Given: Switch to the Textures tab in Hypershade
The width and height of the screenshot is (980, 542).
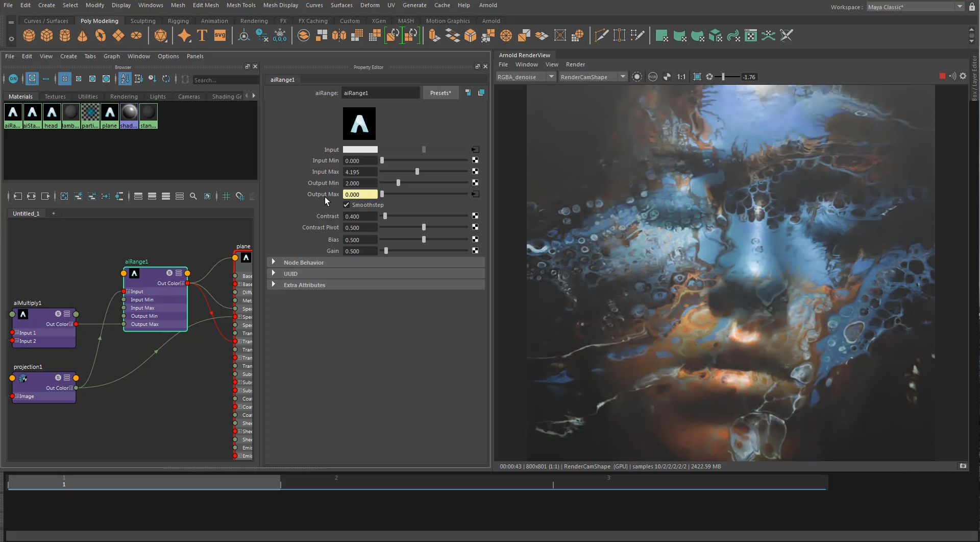Looking at the screenshot, I should [x=55, y=96].
